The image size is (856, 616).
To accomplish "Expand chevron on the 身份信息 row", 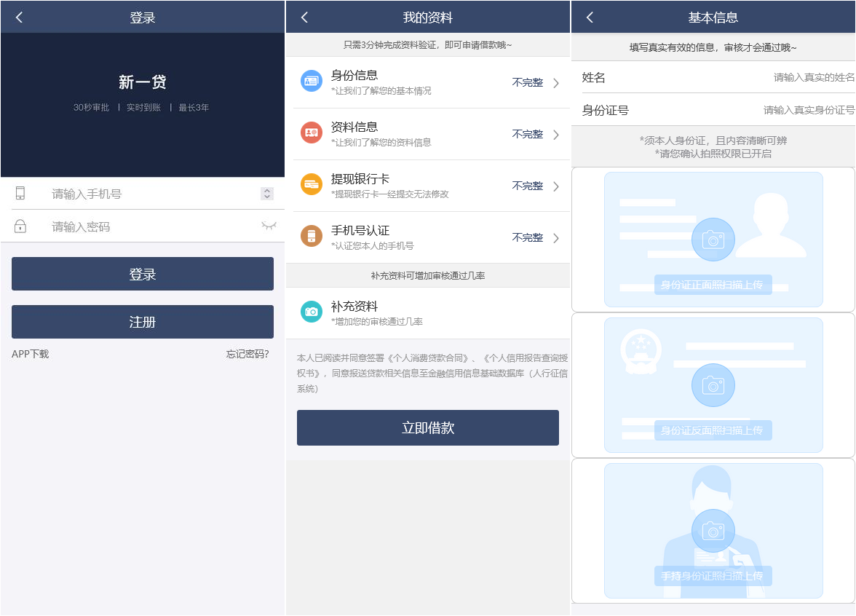I will [556, 83].
